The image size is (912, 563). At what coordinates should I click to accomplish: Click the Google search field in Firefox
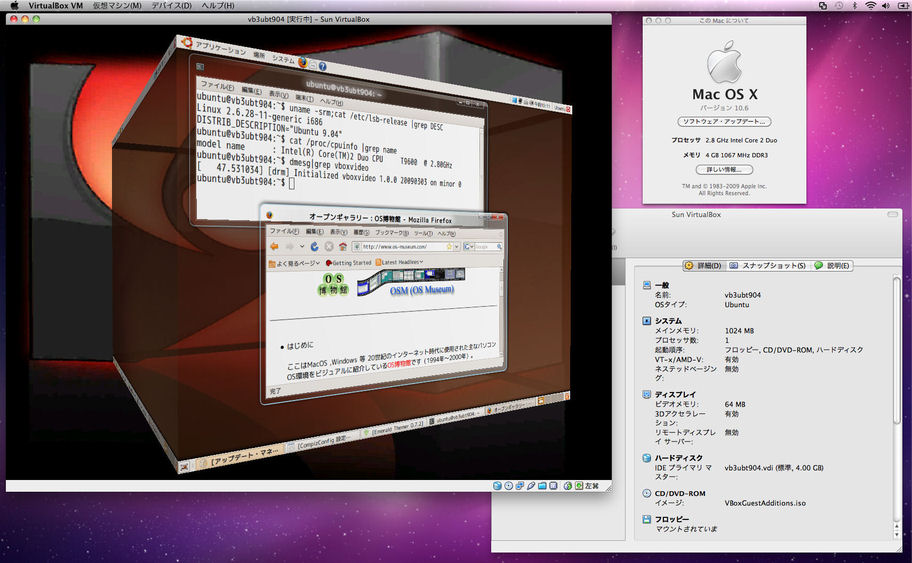[487, 247]
